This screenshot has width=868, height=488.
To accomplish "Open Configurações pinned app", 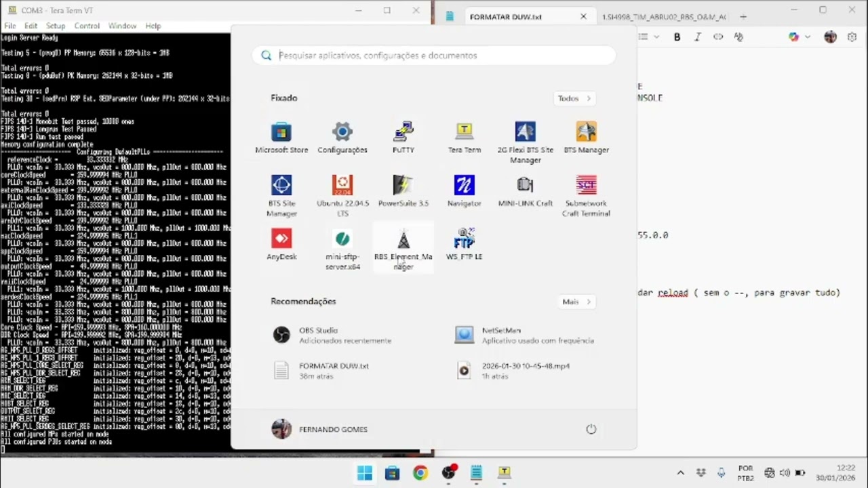I will pos(342,138).
